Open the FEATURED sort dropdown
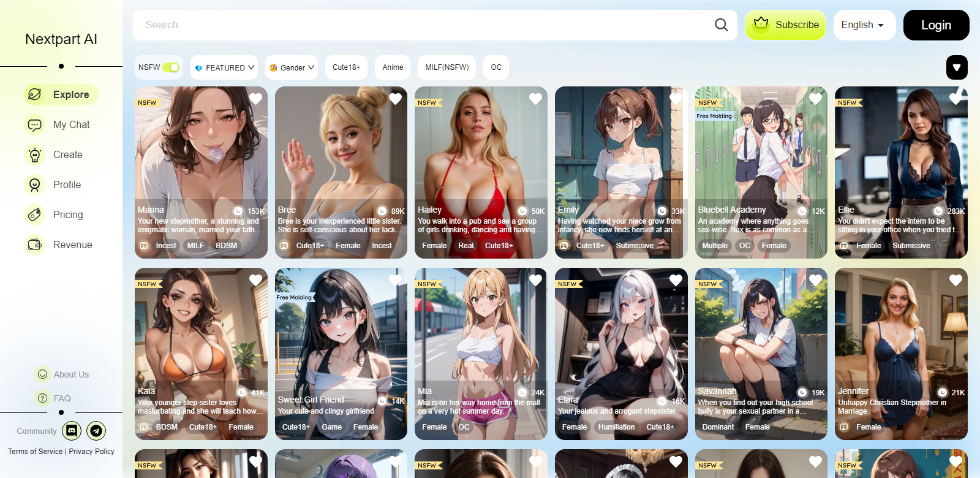The image size is (980, 478). point(224,67)
